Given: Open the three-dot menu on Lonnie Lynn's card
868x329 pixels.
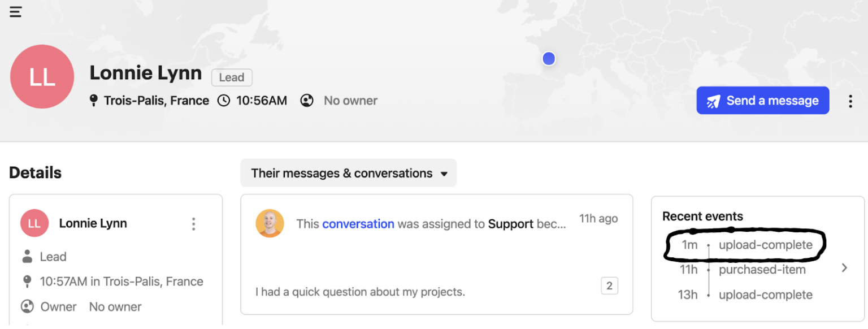Looking at the screenshot, I should pyautogui.click(x=193, y=224).
